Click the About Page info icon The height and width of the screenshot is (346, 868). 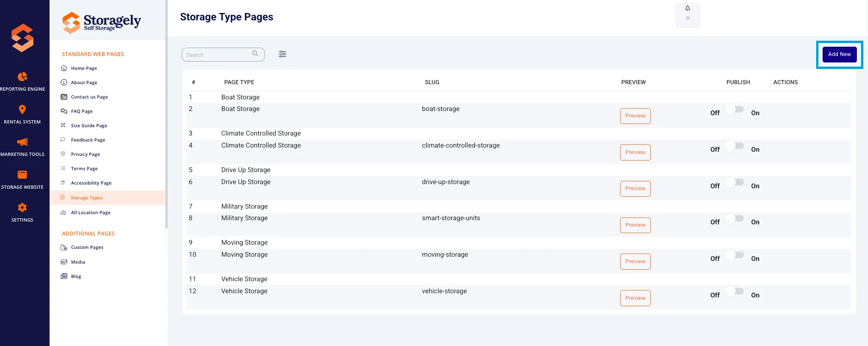[64, 82]
